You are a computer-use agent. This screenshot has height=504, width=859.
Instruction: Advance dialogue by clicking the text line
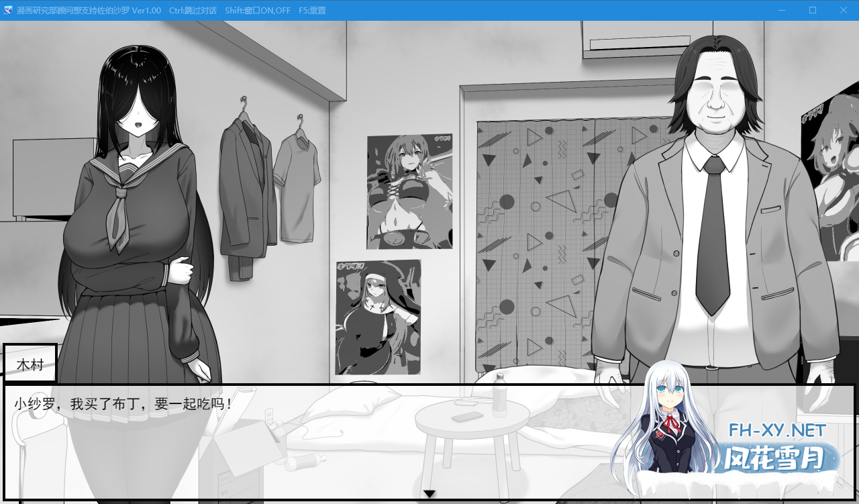click(x=123, y=404)
